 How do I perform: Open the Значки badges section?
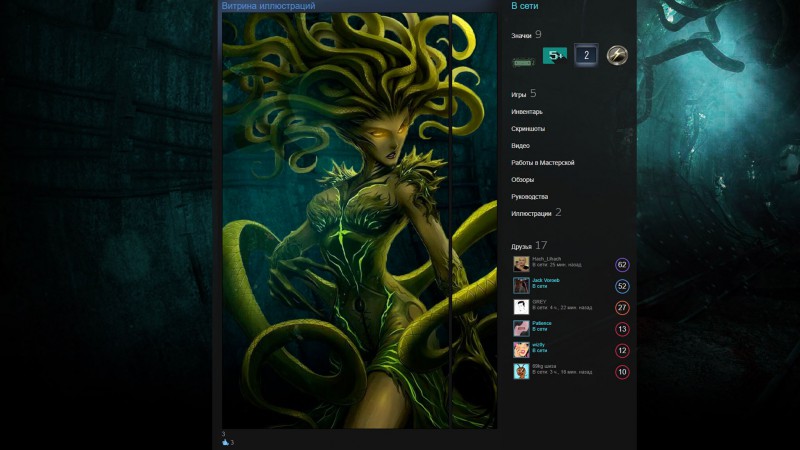pyautogui.click(x=521, y=36)
